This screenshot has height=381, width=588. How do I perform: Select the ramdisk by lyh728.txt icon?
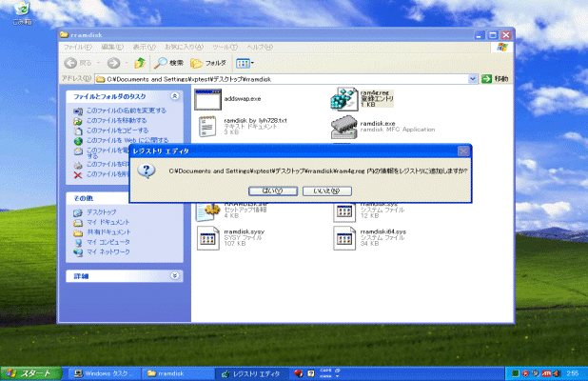click(207, 127)
